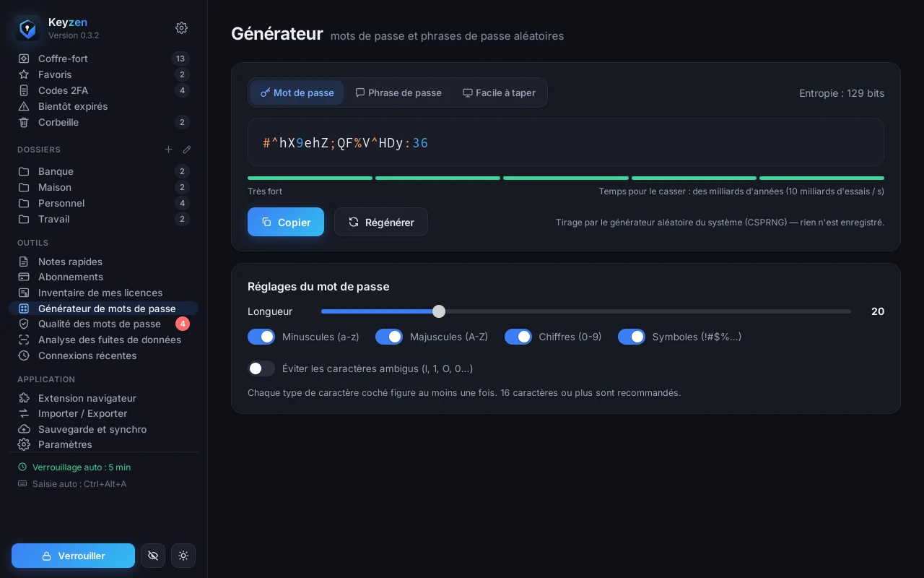Click the Bientôt expirés warning icon
This screenshot has height=578, width=924.
click(24, 106)
